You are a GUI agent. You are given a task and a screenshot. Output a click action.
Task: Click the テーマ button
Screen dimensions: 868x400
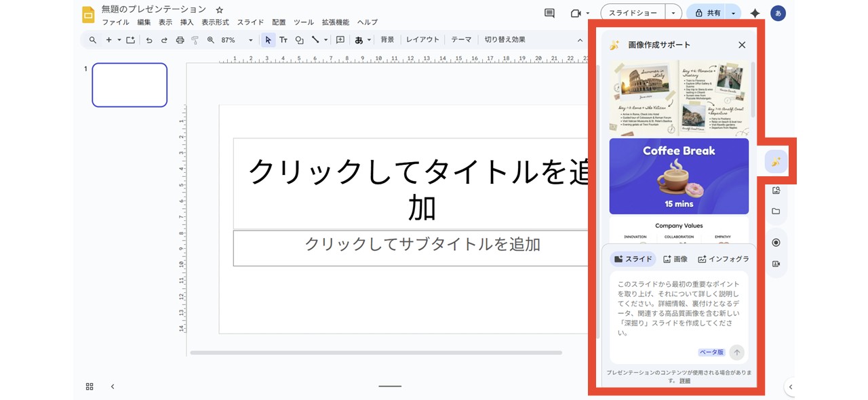pyautogui.click(x=461, y=39)
